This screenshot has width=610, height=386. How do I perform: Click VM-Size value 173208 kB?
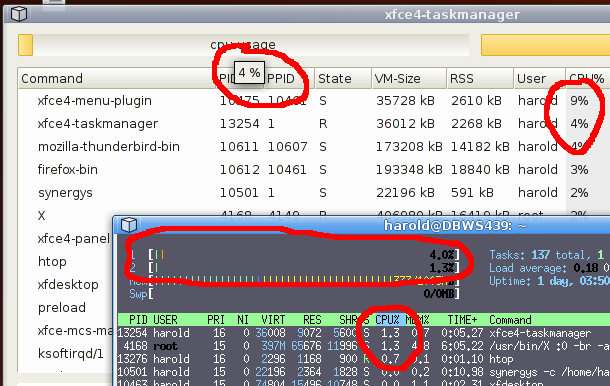409,147
